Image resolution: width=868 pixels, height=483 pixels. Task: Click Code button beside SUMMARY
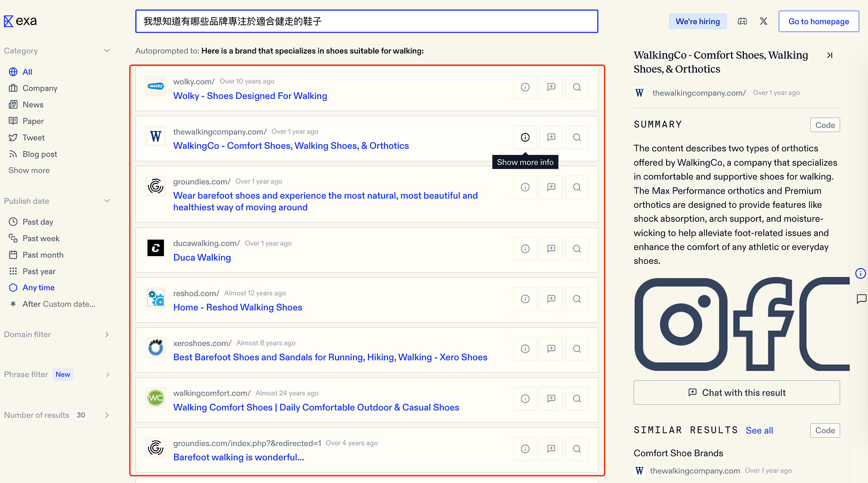click(x=825, y=125)
